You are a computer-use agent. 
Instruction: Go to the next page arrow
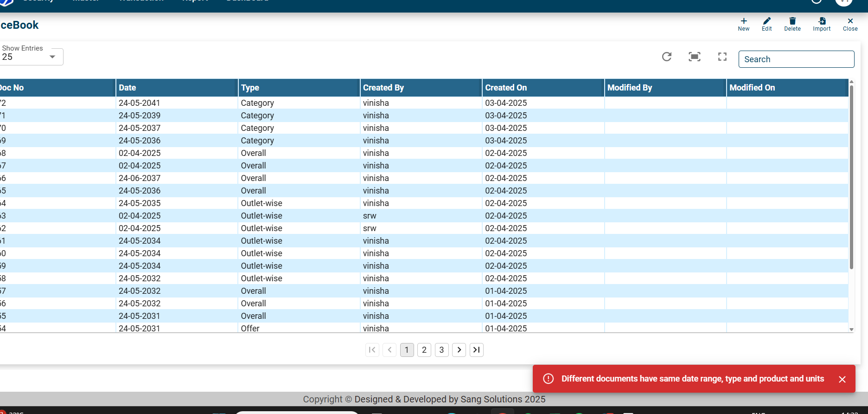(x=459, y=350)
